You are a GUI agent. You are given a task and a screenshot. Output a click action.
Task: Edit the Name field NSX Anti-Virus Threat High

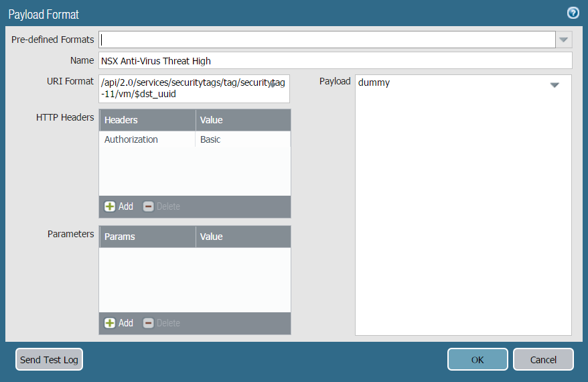point(336,60)
